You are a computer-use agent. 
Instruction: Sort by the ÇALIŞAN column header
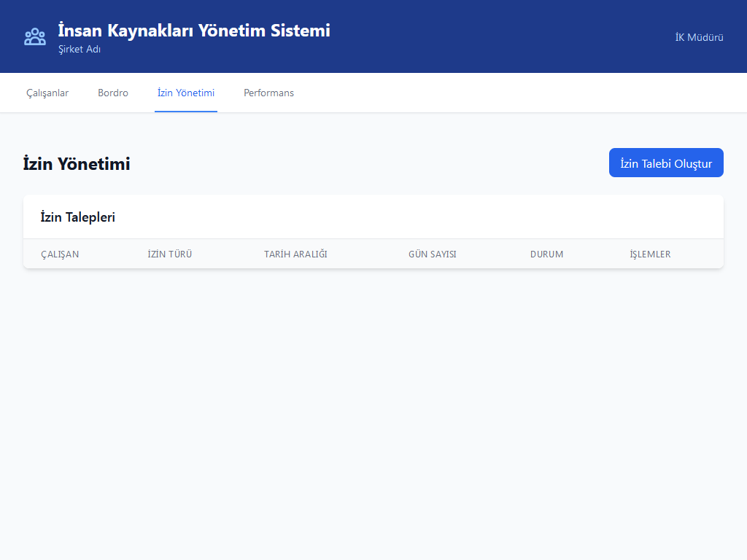pyautogui.click(x=60, y=254)
